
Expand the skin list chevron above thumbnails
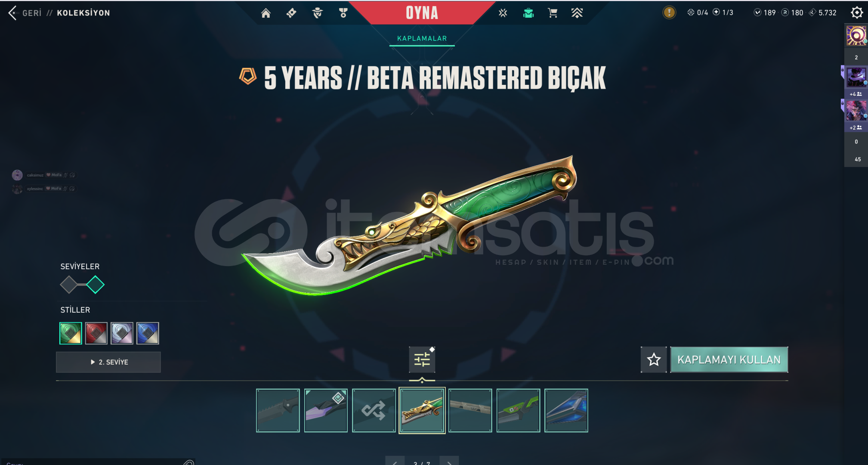422,380
